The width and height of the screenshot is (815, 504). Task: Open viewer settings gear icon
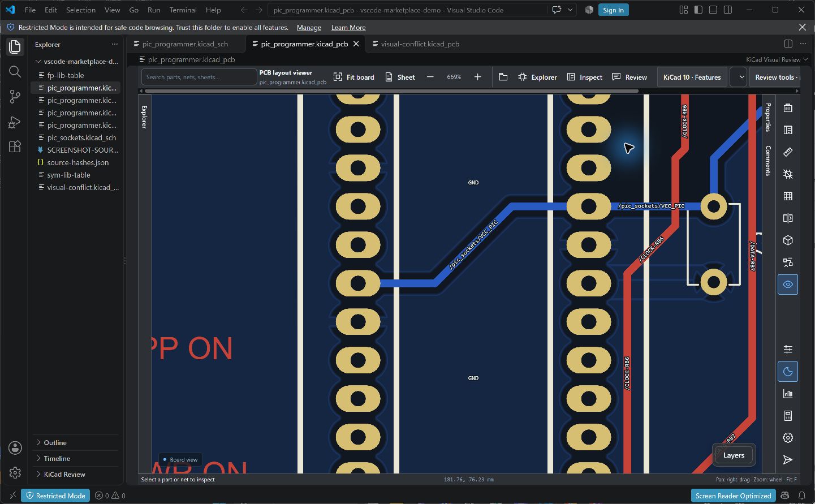[x=788, y=438]
